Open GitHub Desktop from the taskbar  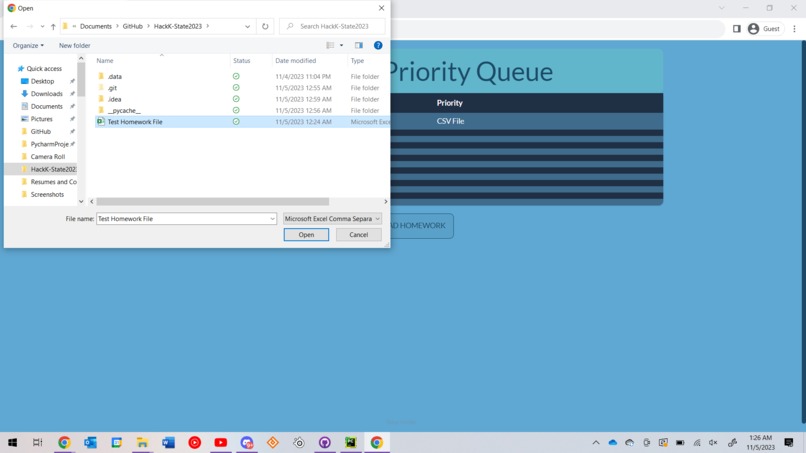pos(324,442)
